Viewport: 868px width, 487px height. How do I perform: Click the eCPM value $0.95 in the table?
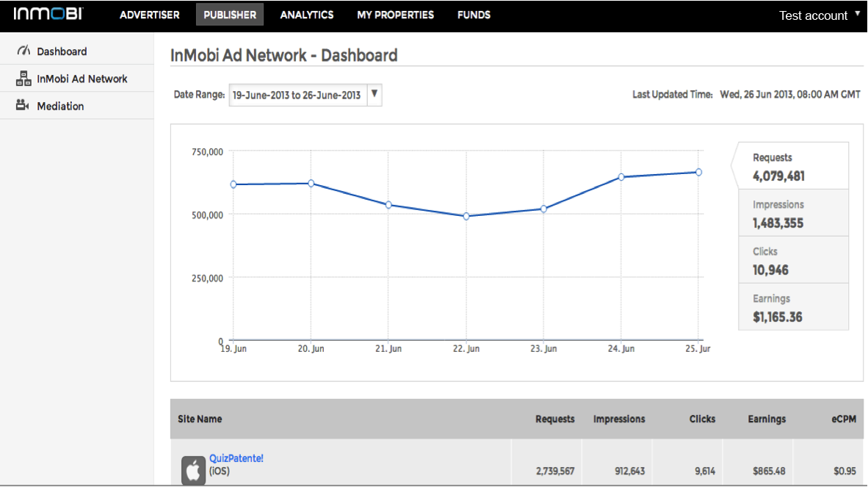point(845,471)
